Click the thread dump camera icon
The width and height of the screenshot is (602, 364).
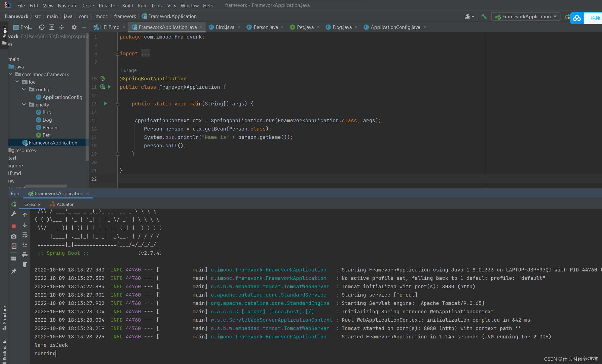[x=14, y=236]
